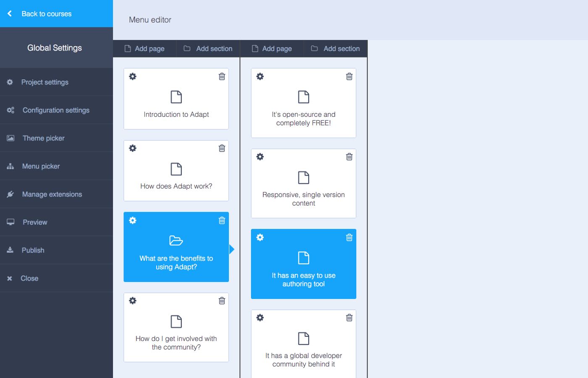Select 'How do I get involved with the community?' text
The width and height of the screenshot is (588, 378).
[176, 343]
